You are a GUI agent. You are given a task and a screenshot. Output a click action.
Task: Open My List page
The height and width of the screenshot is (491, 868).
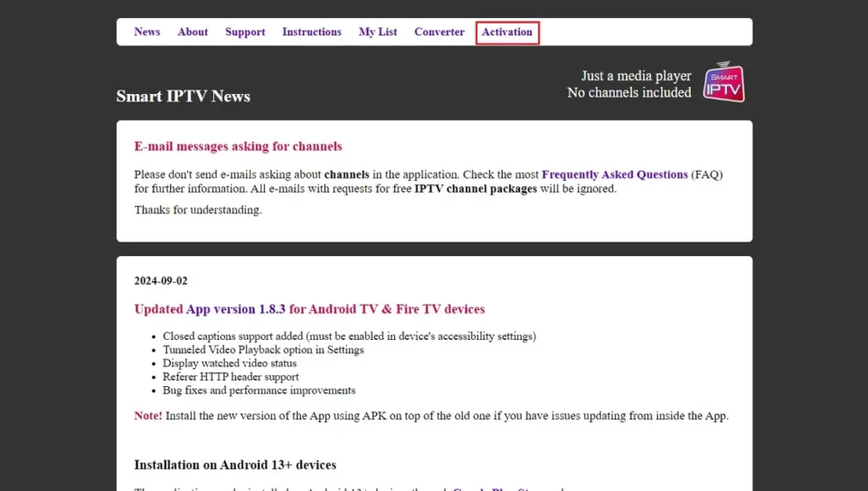[x=378, y=33]
